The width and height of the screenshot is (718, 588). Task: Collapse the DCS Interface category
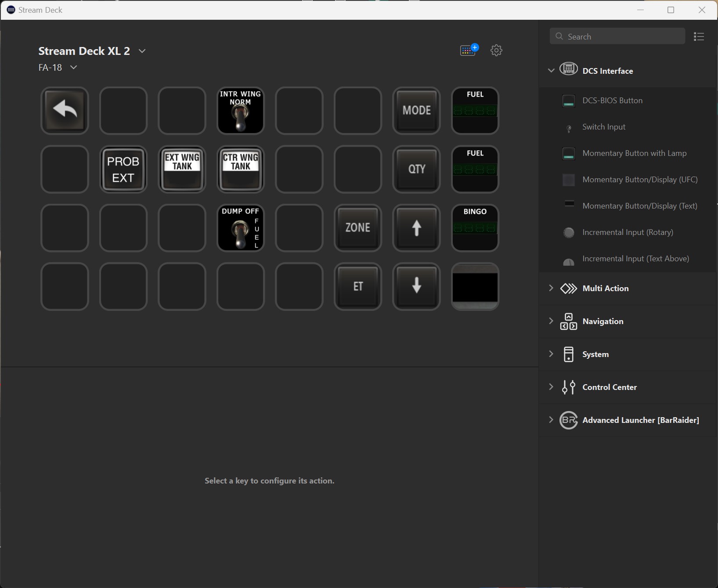tap(551, 71)
